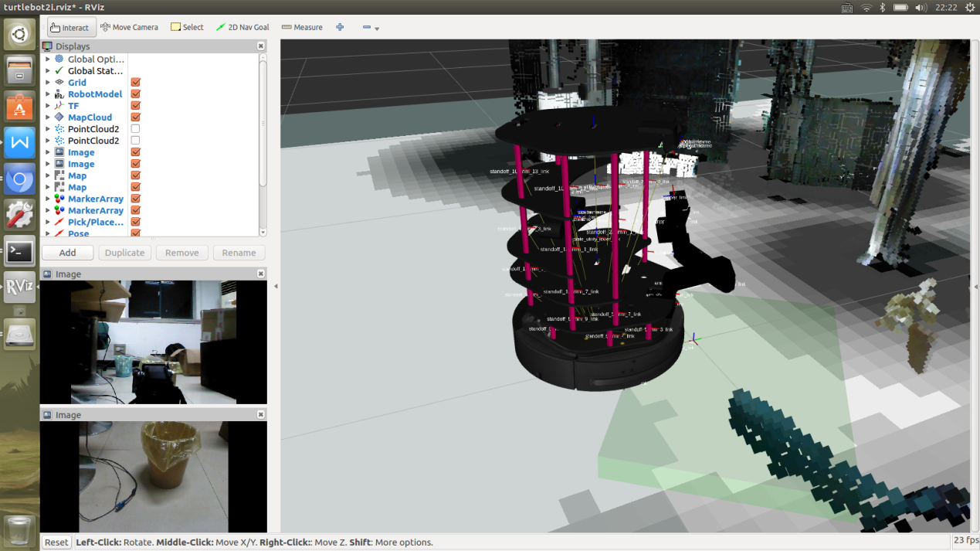The height and width of the screenshot is (551, 980).
Task: Click the blue plus add-tool icon
Action: coord(340,27)
